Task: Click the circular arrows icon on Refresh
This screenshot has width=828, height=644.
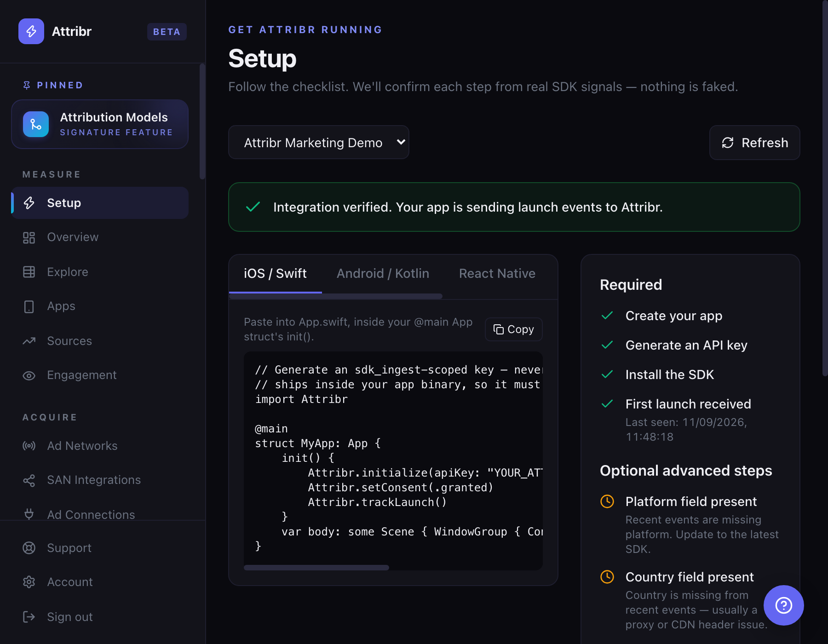Action: (x=727, y=143)
